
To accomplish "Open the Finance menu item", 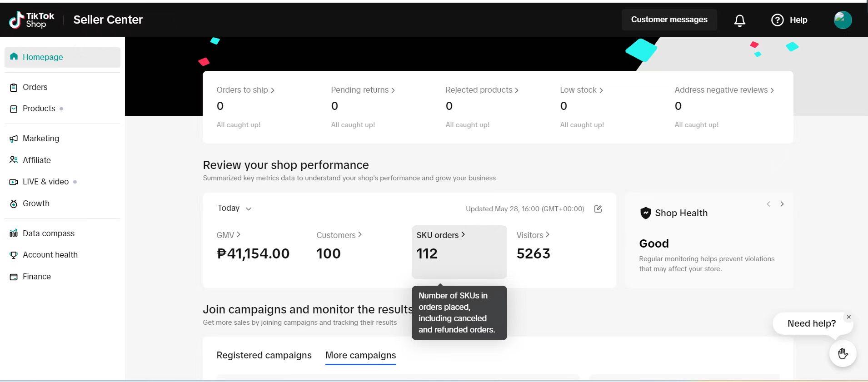I will pos(62,277).
